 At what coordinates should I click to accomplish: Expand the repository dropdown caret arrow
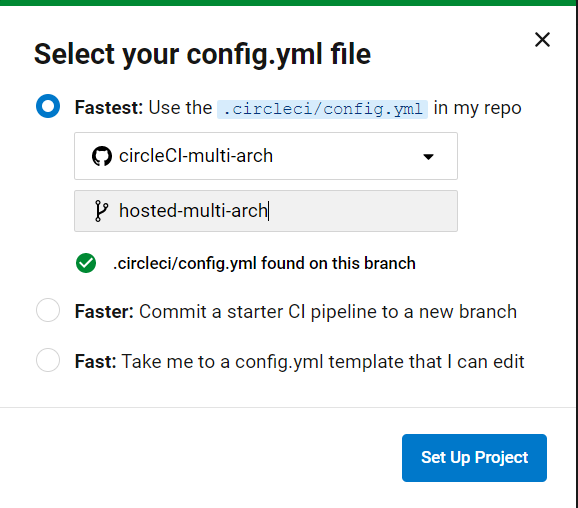pyautogui.click(x=428, y=157)
